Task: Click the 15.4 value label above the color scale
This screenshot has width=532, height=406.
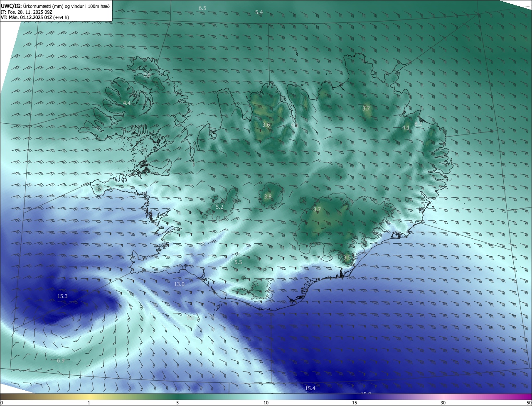Action: (x=310, y=388)
